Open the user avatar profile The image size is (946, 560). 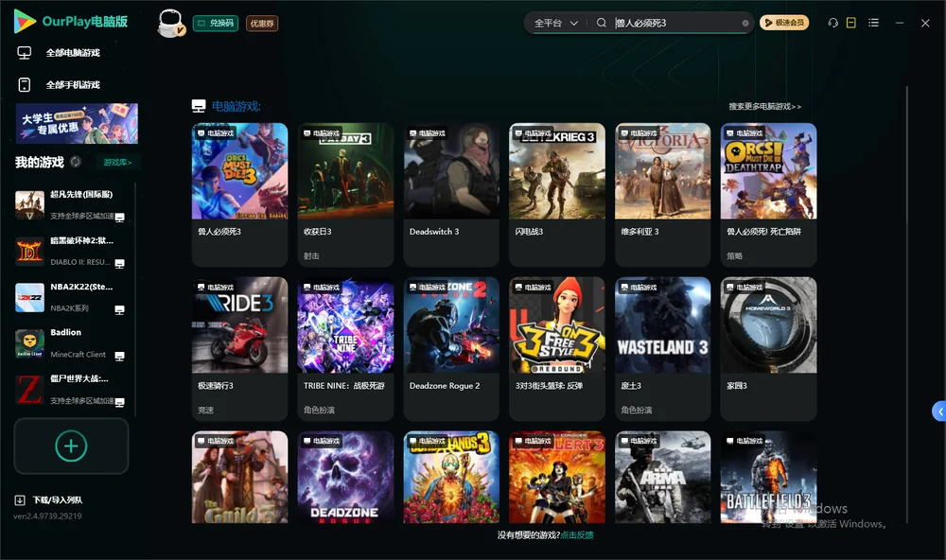(170, 23)
